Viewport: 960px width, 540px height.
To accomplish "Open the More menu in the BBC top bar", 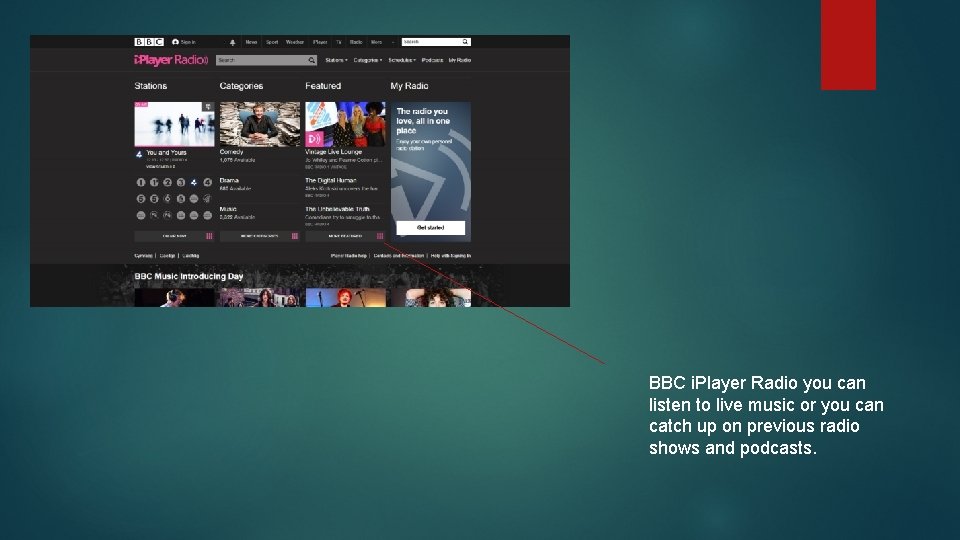I will click(x=377, y=42).
